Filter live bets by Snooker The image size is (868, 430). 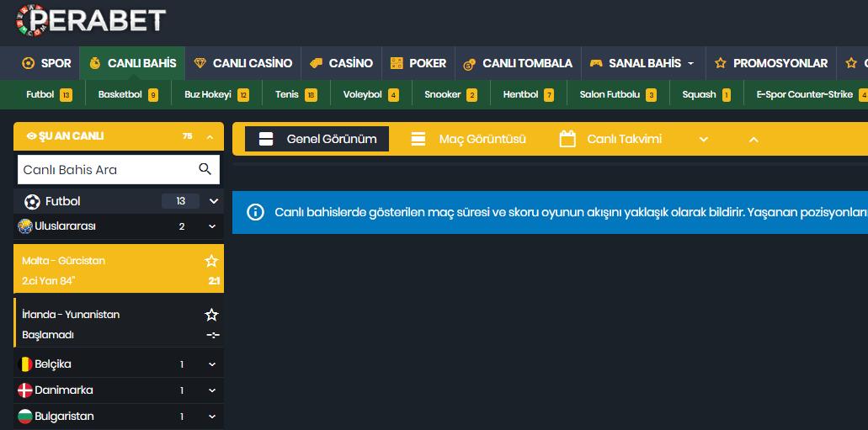[x=450, y=94]
